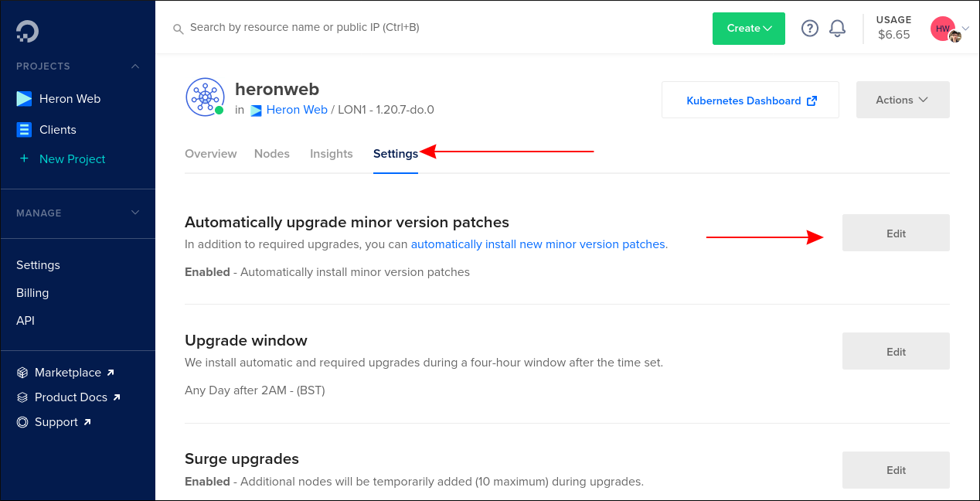Switch to the Insights tab
Viewport: 980px width, 501px height.
331,154
